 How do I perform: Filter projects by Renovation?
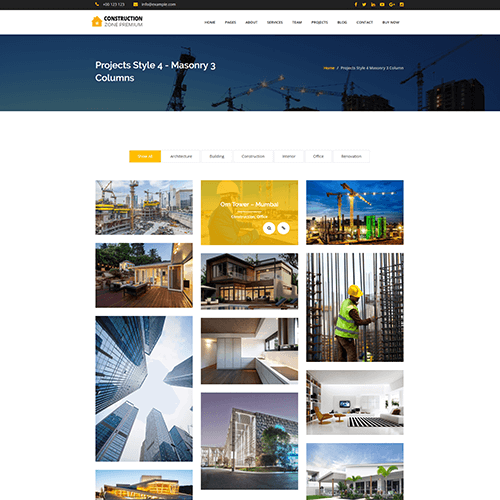pyautogui.click(x=351, y=156)
